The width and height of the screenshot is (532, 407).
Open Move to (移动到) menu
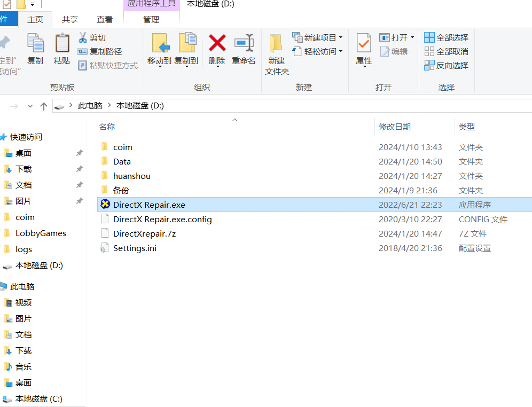point(159,50)
